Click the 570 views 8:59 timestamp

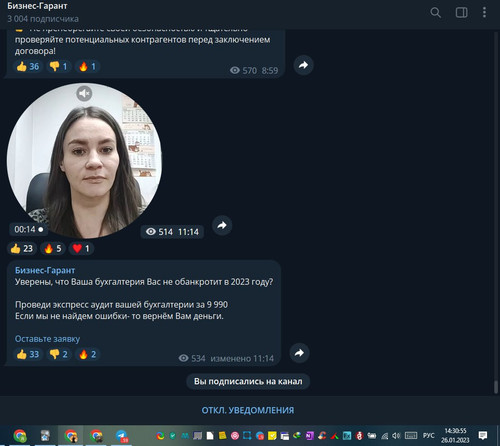click(254, 71)
